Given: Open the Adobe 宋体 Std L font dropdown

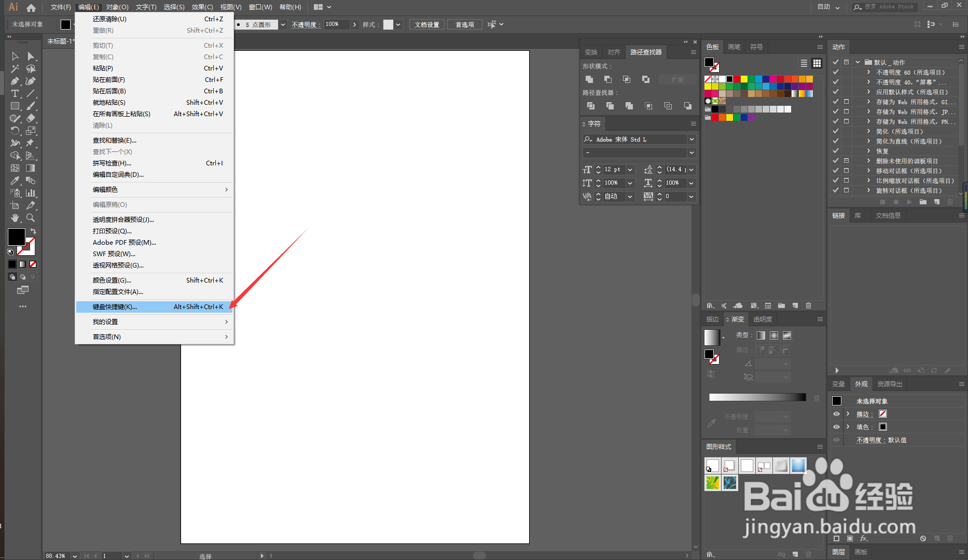Looking at the screenshot, I should 692,139.
